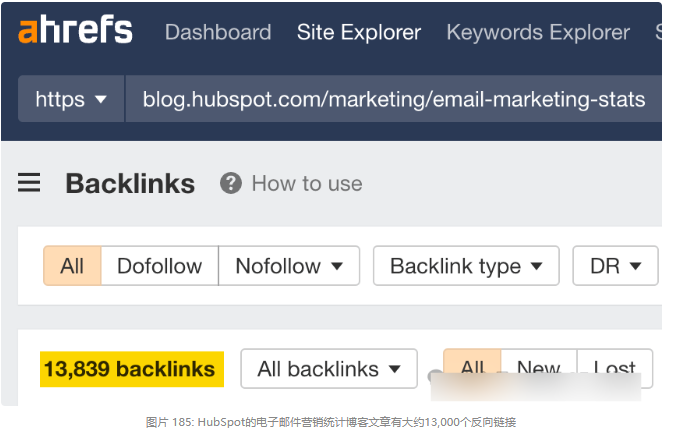Expand the Nofollow filter dropdown
This screenshot has width=682, height=428.
tap(289, 266)
